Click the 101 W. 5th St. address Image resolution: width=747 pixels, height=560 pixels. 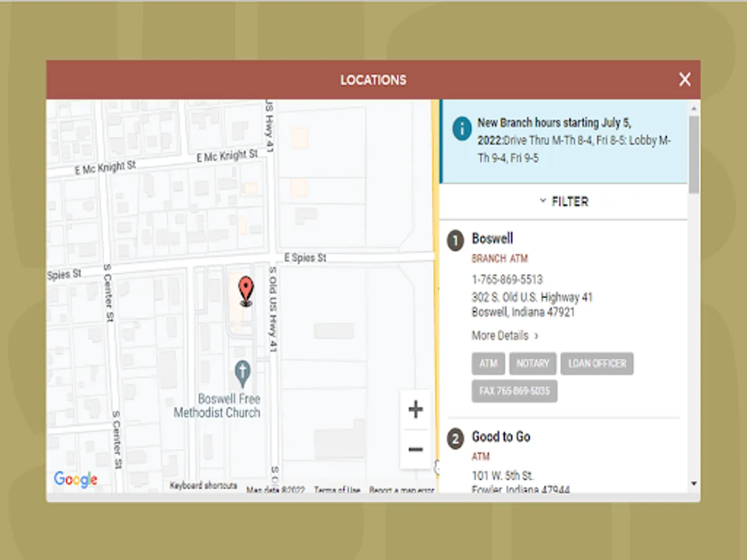point(503,476)
